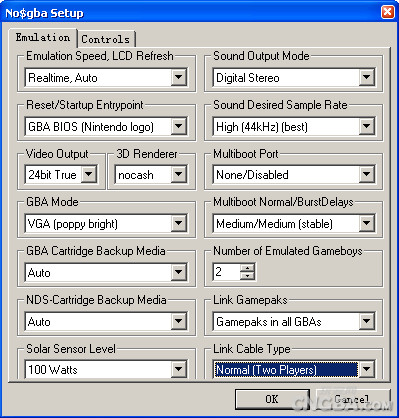Click '100 Watts' value
The height and width of the screenshot is (418, 399).
pyautogui.click(x=53, y=369)
